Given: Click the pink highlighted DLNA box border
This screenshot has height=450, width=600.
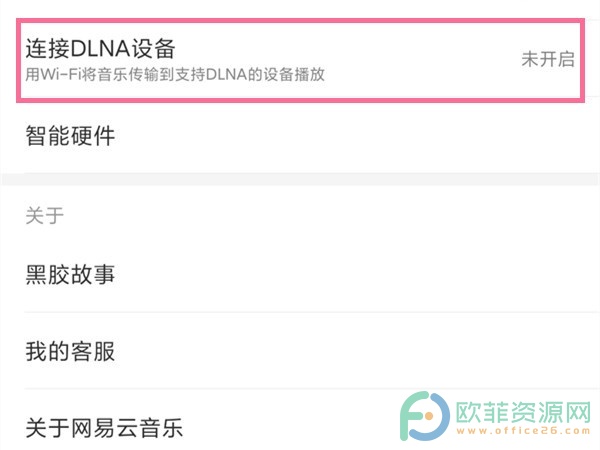Looking at the screenshot, I should pyautogui.click(x=300, y=20).
